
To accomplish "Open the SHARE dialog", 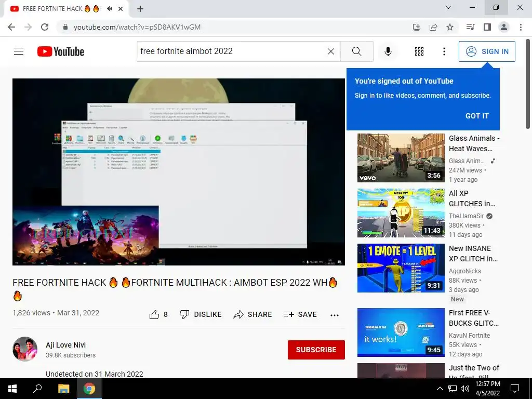I will point(253,314).
